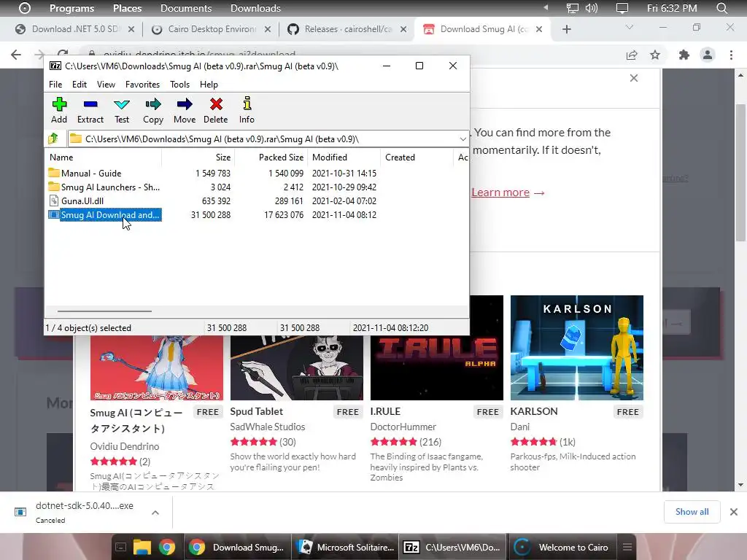
Task: Close the itch.io download popup
Action: click(x=634, y=78)
